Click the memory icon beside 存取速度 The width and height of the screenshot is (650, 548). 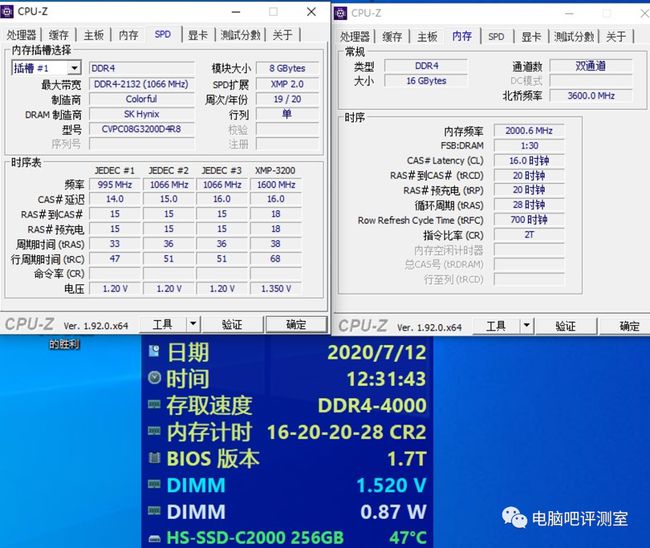coord(154,404)
